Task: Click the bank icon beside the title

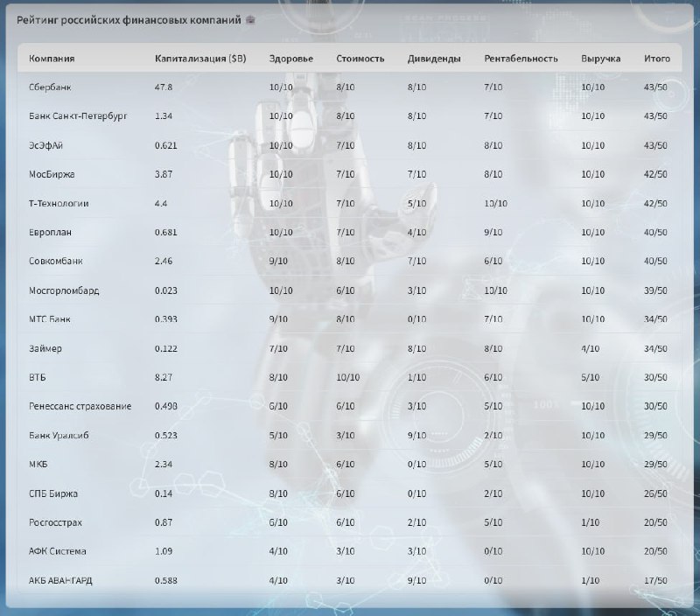Action: pyautogui.click(x=250, y=19)
